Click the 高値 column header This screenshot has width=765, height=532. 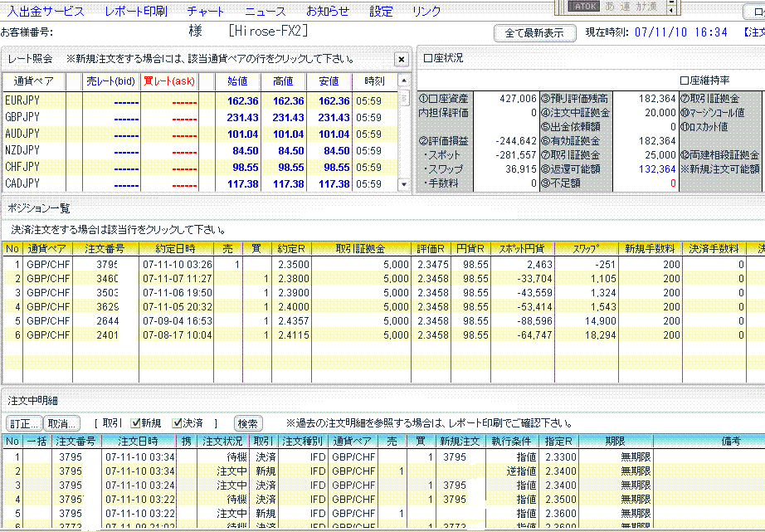tap(284, 81)
